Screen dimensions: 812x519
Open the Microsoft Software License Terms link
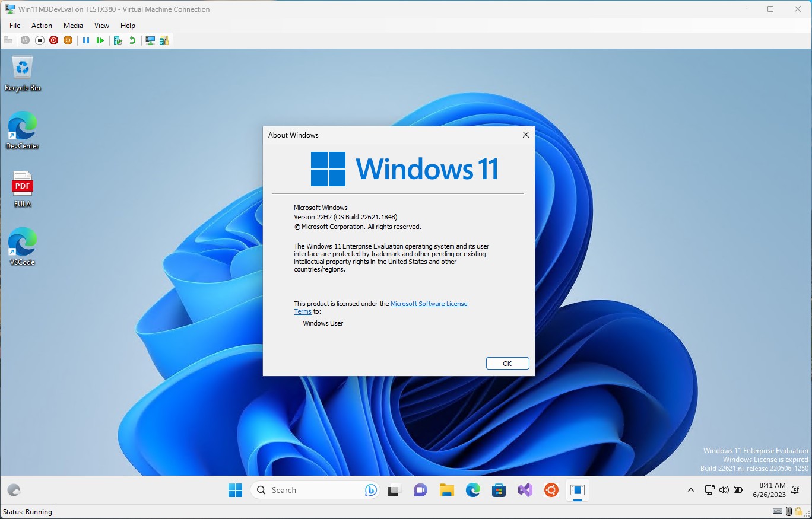coord(429,304)
